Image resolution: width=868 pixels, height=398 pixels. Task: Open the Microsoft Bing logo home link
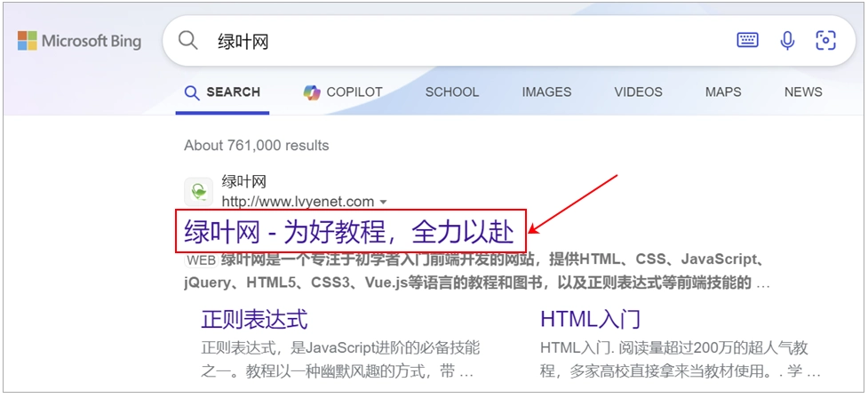point(79,41)
